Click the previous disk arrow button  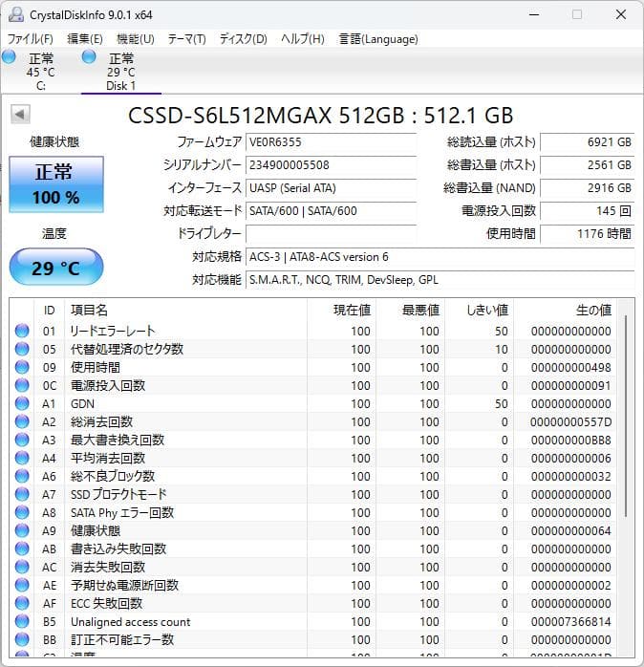tap(20, 114)
